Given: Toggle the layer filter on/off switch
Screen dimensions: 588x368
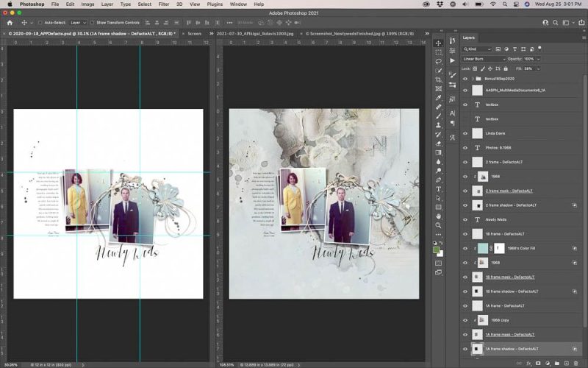Looking at the screenshot, I should [539, 48].
